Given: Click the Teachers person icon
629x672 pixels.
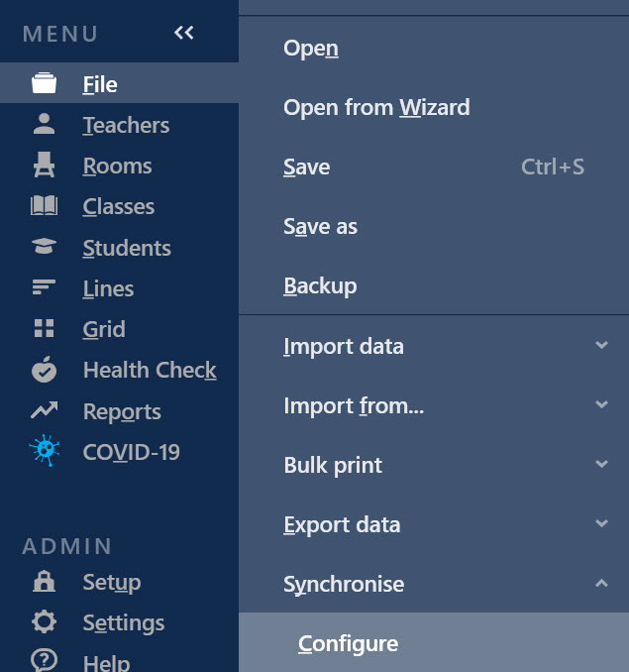Looking at the screenshot, I should 44,124.
